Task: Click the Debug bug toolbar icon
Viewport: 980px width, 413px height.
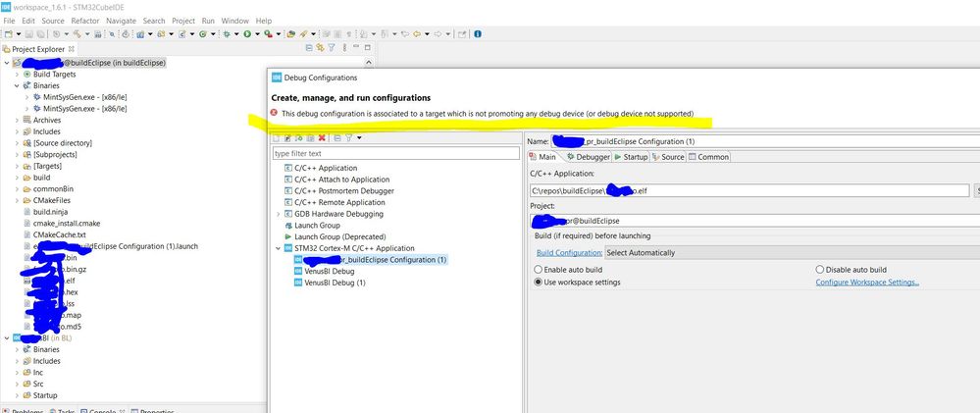Action: click(227, 33)
